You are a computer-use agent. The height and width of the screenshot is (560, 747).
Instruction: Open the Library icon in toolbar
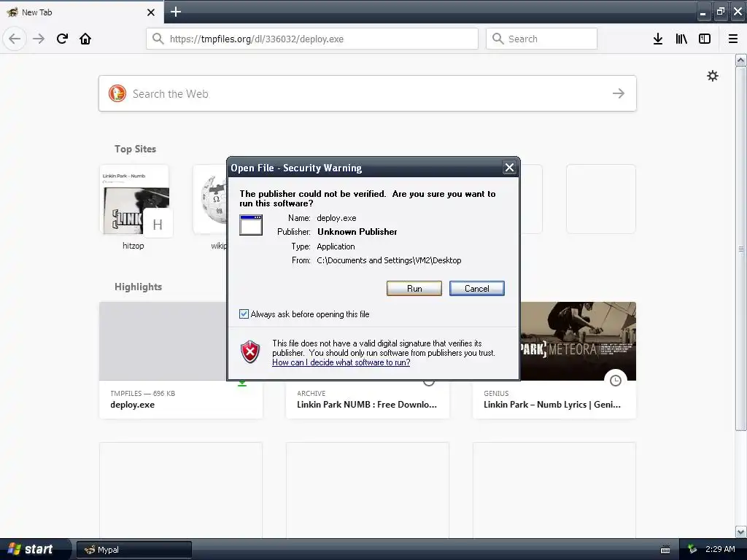point(681,39)
